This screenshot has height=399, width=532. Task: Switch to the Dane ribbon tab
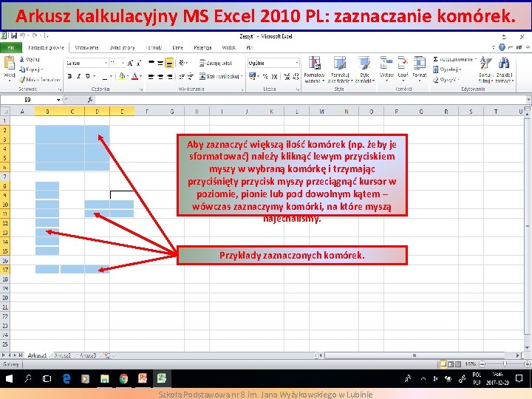coord(178,47)
